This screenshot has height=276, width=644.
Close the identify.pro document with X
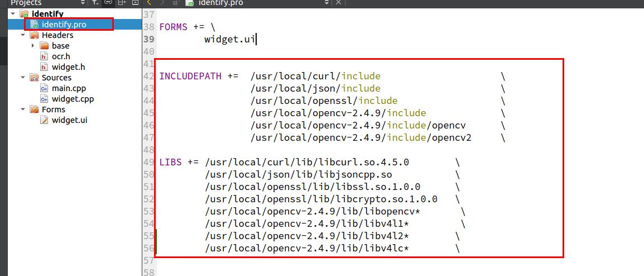point(338,2)
